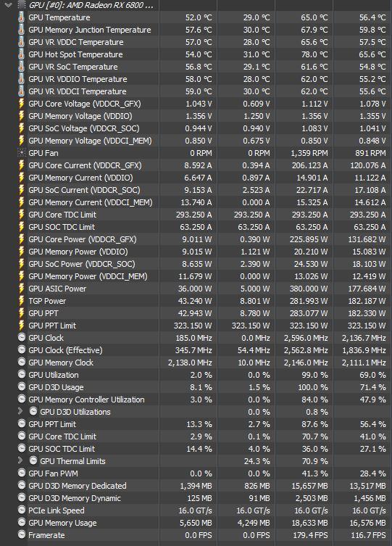Screen dimensions: 392x546
Task: Click the lightning icon for GPU SoC Voltage (VDDCR_SOC)
Action: click(x=22, y=128)
